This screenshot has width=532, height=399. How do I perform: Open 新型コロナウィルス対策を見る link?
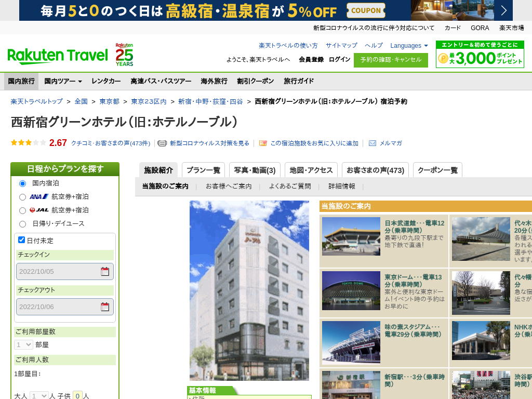210,143
